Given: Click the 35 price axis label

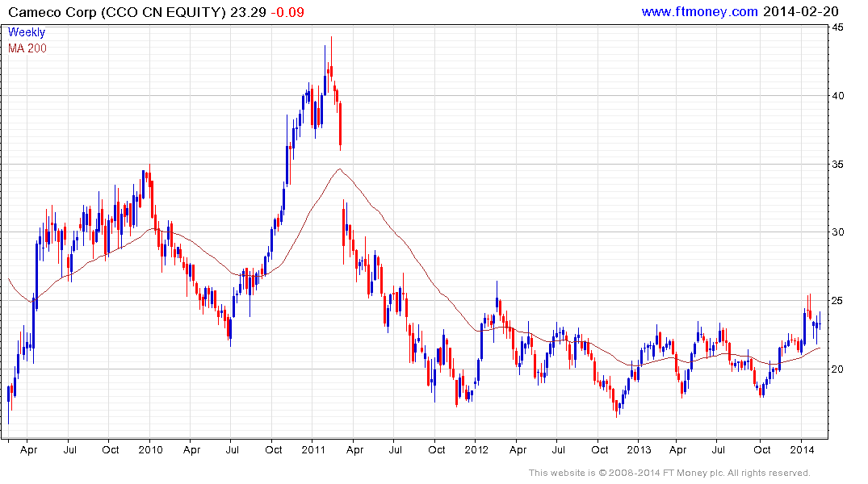Looking at the screenshot, I should 838,165.
